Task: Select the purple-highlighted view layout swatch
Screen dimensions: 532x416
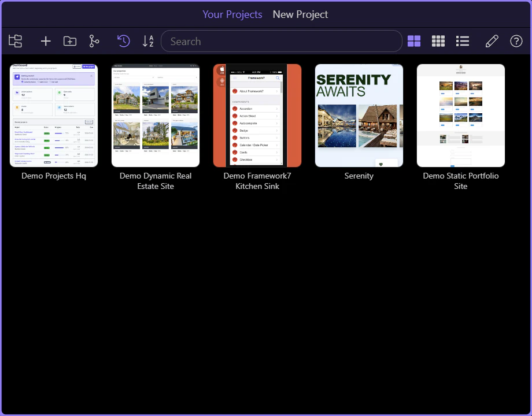Action: point(414,41)
